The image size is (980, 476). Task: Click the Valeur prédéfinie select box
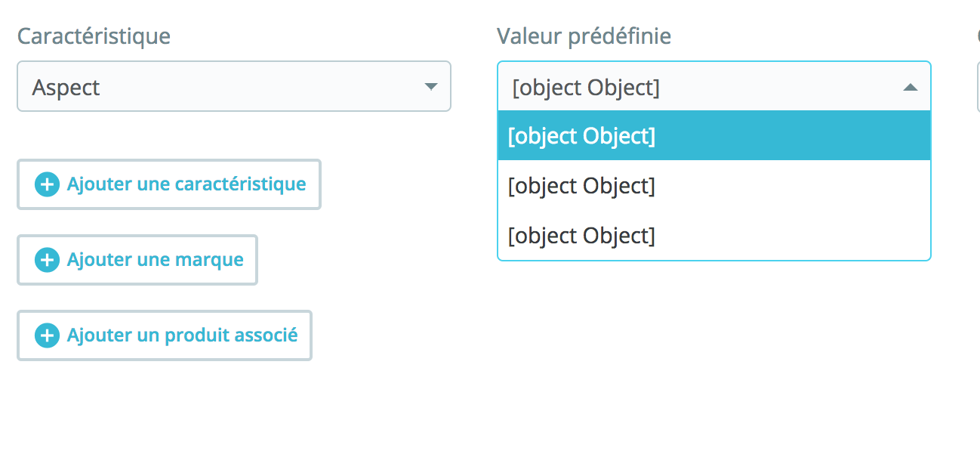[x=713, y=87]
